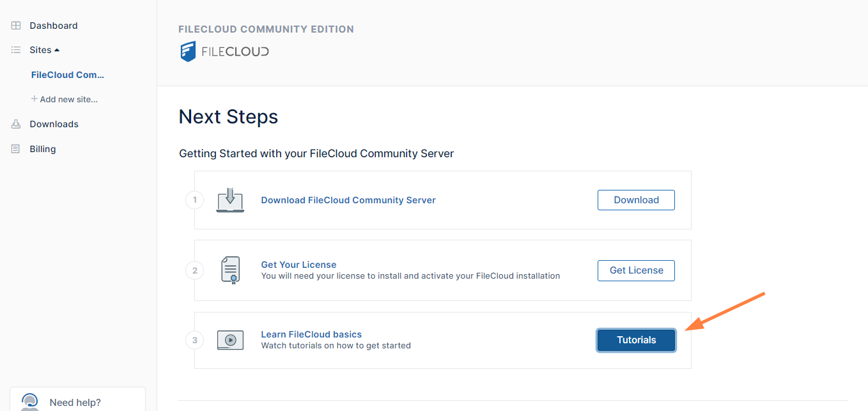Screen dimensions: 868x411
Task: Click the license certificate icon in step 2
Action: [x=229, y=270]
